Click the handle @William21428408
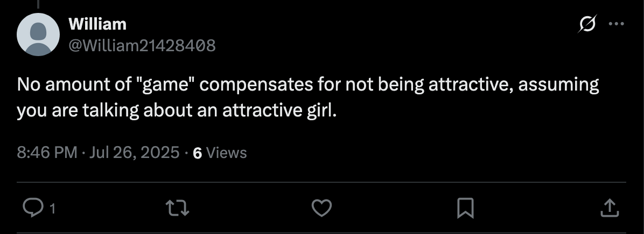 tap(142, 45)
